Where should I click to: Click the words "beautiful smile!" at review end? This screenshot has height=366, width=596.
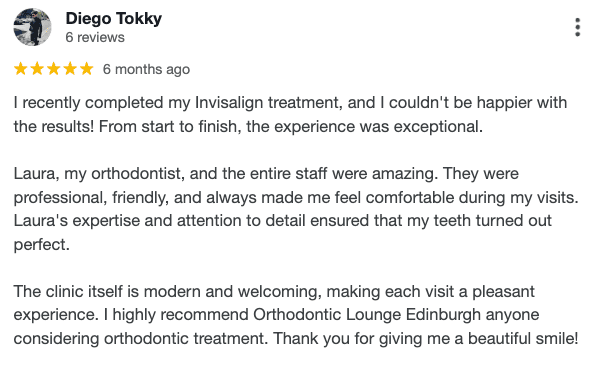point(523,338)
